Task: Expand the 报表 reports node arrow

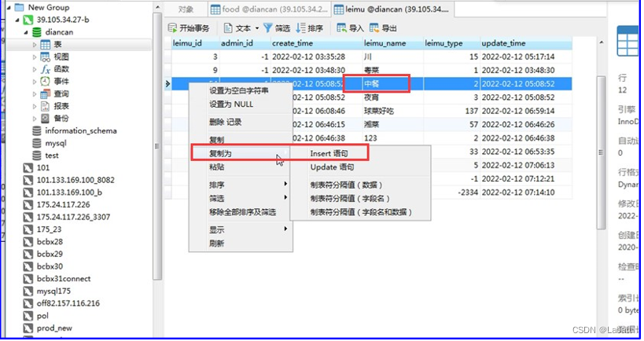Action: (x=35, y=106)
